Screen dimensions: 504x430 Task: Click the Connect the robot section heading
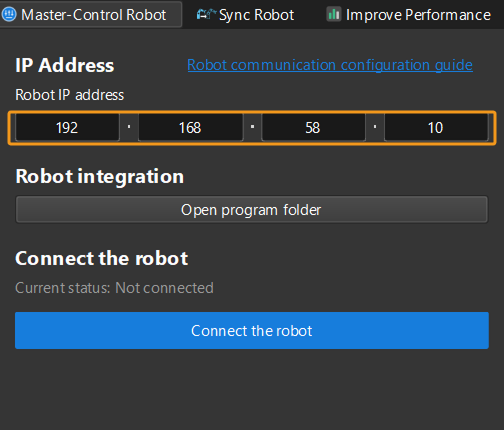pos(102,258)
